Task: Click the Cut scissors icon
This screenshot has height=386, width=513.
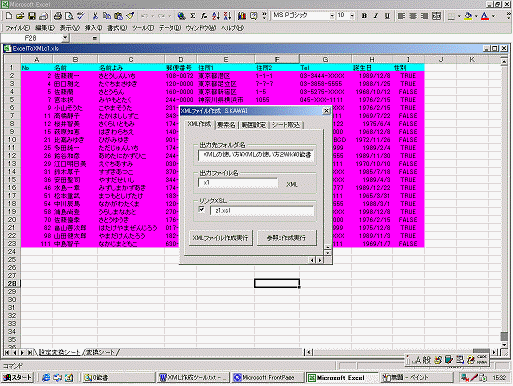Action: click(95, 16)
